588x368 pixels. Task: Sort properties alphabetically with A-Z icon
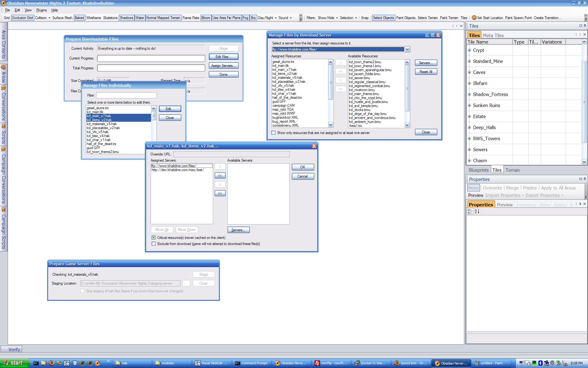[x=477, y=211]
